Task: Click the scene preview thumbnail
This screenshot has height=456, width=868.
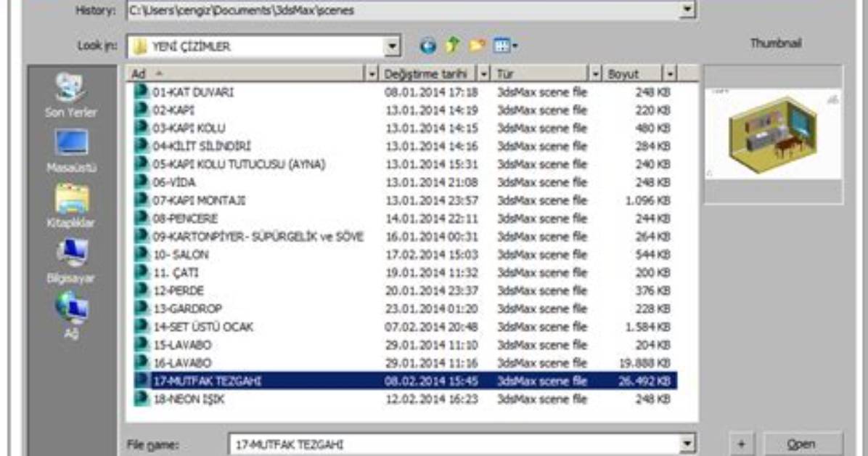Action: pyautogui.click(x=774, y=134)
